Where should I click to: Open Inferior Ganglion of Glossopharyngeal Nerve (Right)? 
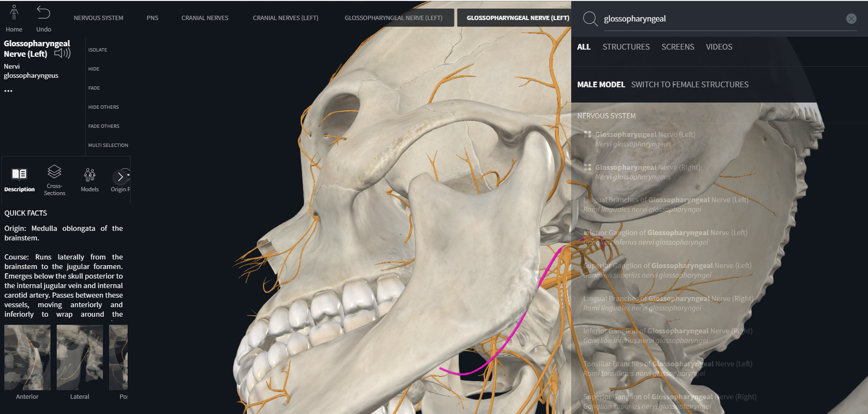coord(667,336)
